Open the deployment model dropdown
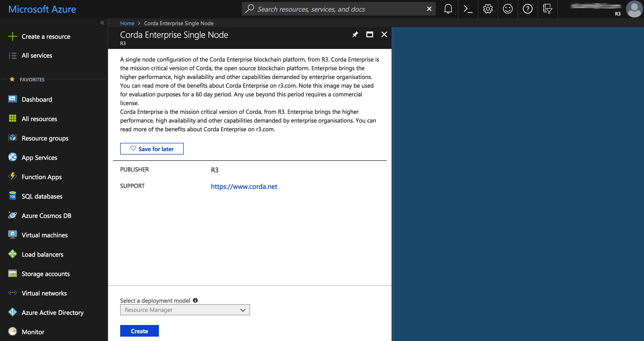 tap(185, 310)
